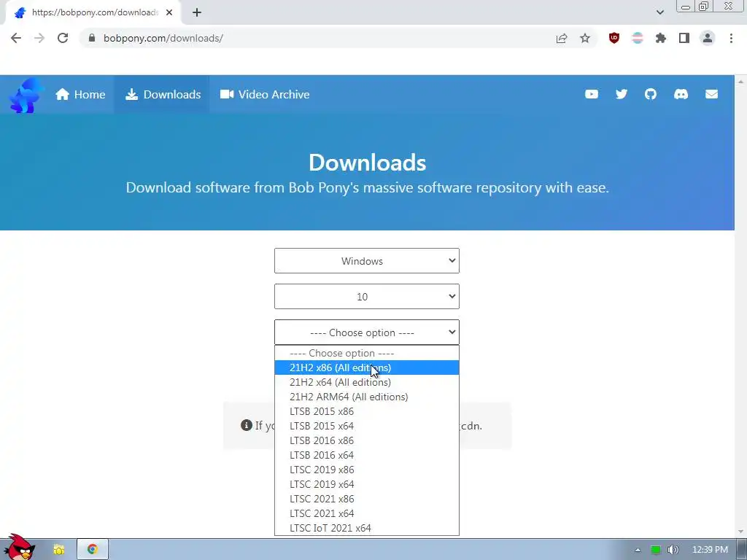Click the volume speaker tray icon

pos(673,550)
